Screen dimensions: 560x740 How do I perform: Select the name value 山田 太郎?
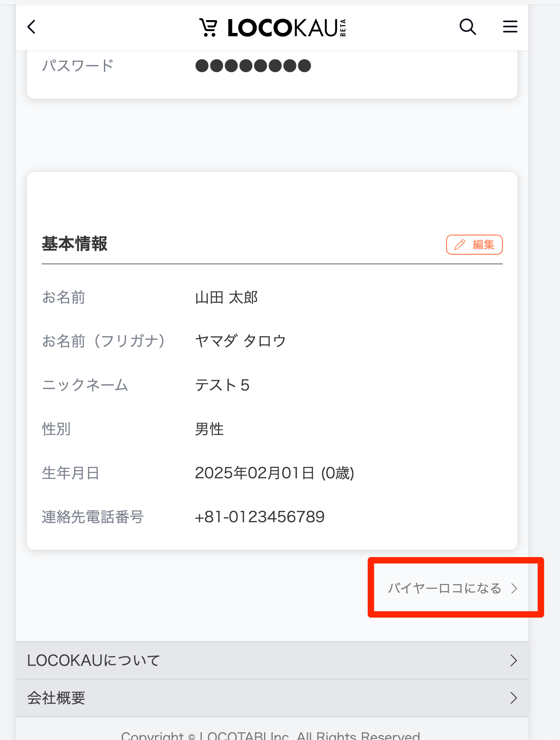point(226,298)
